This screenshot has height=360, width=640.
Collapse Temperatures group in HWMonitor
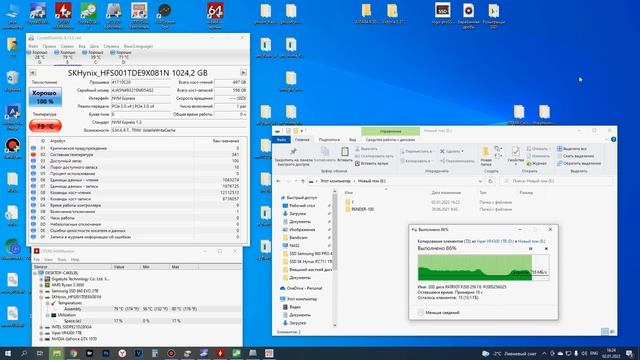(47, 303)
